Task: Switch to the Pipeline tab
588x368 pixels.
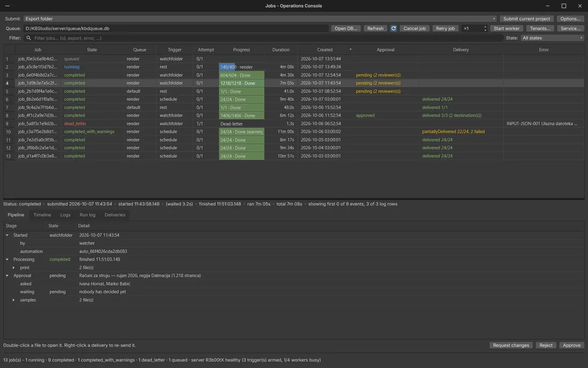Action: (16, 215)
